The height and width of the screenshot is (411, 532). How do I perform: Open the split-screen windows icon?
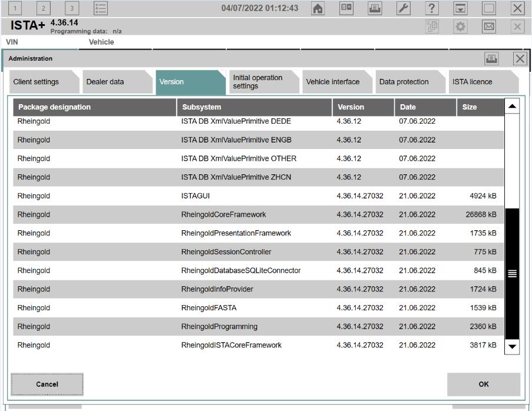tap(346, 8)
